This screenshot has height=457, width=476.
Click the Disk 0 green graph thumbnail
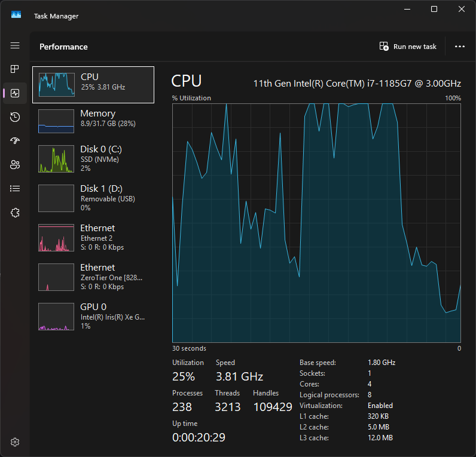(x=56, y=158)
